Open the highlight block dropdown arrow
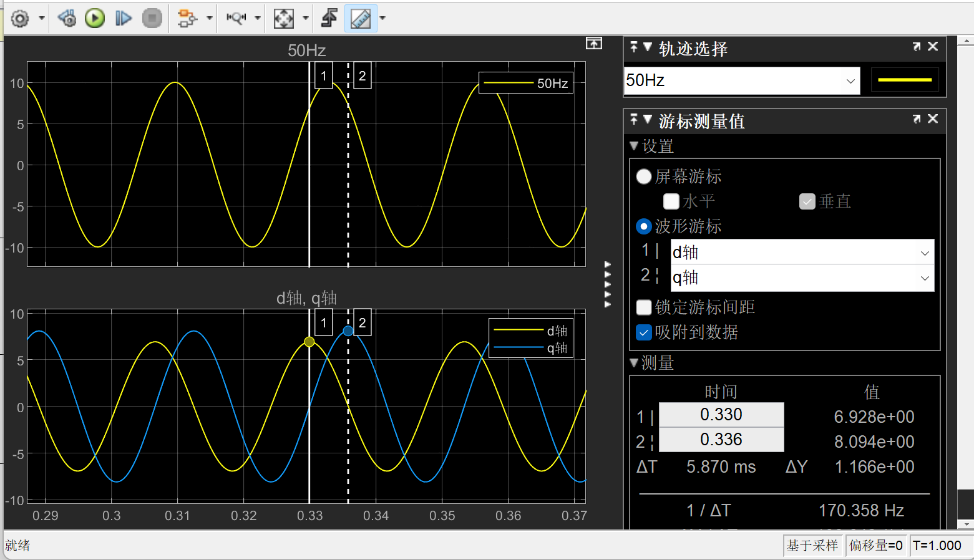 [209, 19]
